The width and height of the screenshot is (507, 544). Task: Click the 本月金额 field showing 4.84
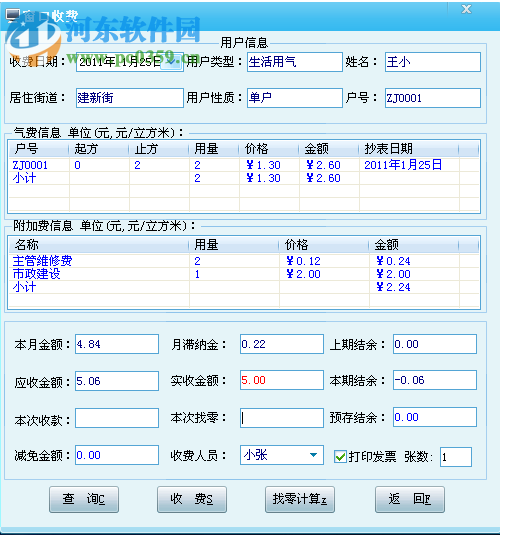pos(117,344)
